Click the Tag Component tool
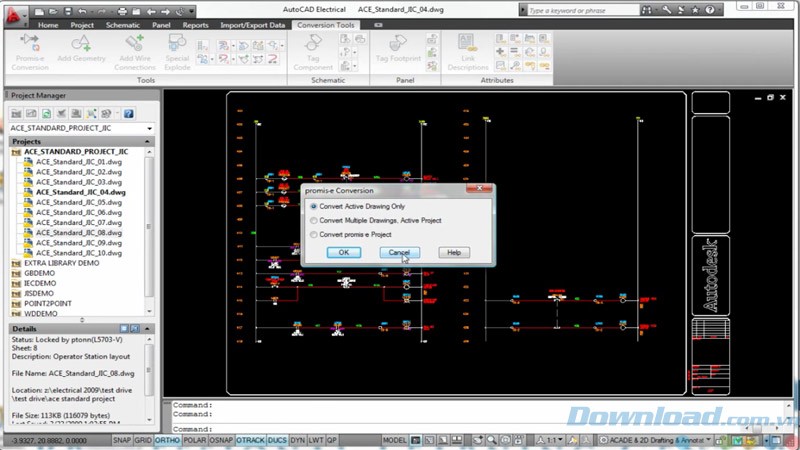 313,53
